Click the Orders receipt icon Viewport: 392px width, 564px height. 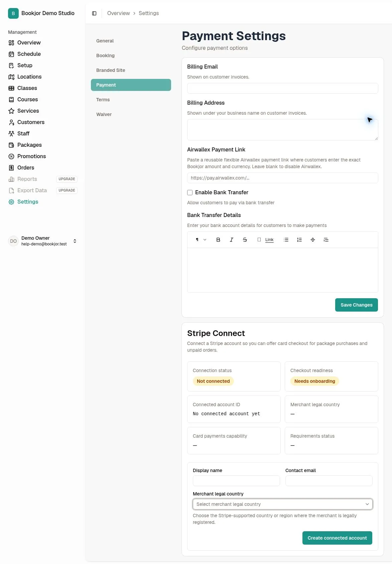[x=11, y=168]
